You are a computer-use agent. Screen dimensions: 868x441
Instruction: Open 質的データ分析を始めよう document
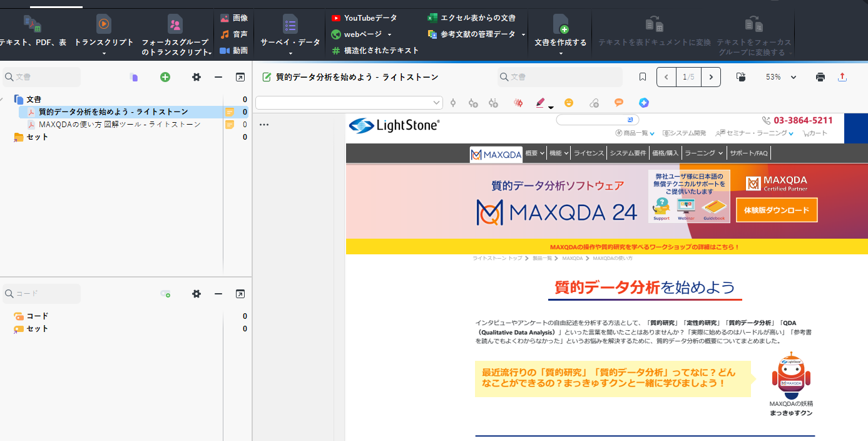tap(113, 112)
